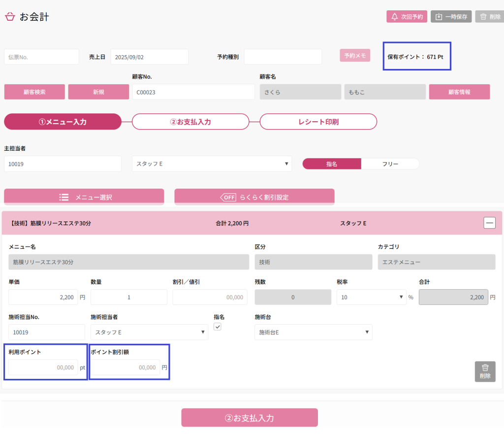Click the top-right 削除 trash button
Viewport: 504px width, 434px height.
489,17
